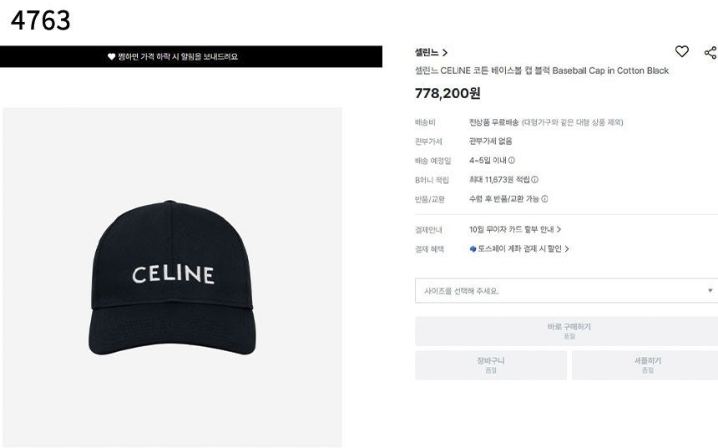Expand Toss Pay account discount details
The height and width of the screenshot is (448, 718).
click(x=519, y=249)
